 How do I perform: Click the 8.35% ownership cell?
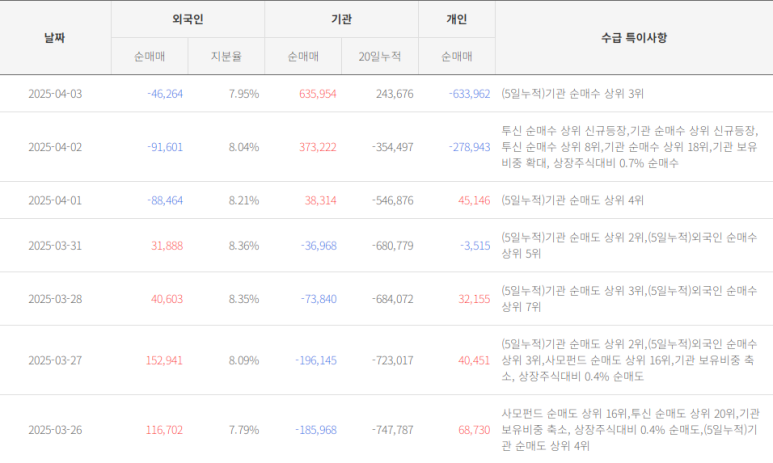coord(244,299)
